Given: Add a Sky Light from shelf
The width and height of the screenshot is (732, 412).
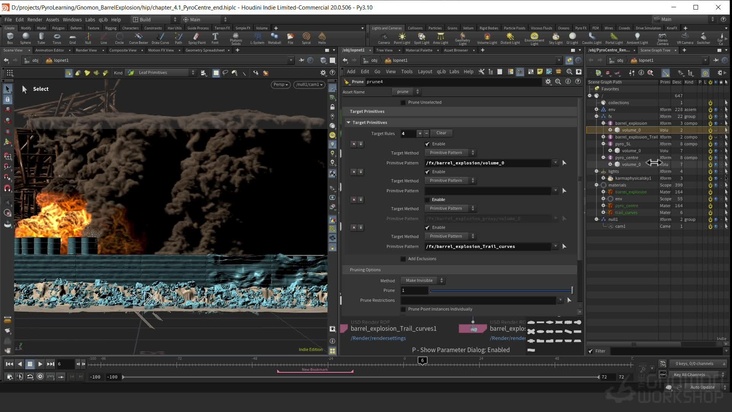Looking at the screenshot, I should [x=555, y=38].
